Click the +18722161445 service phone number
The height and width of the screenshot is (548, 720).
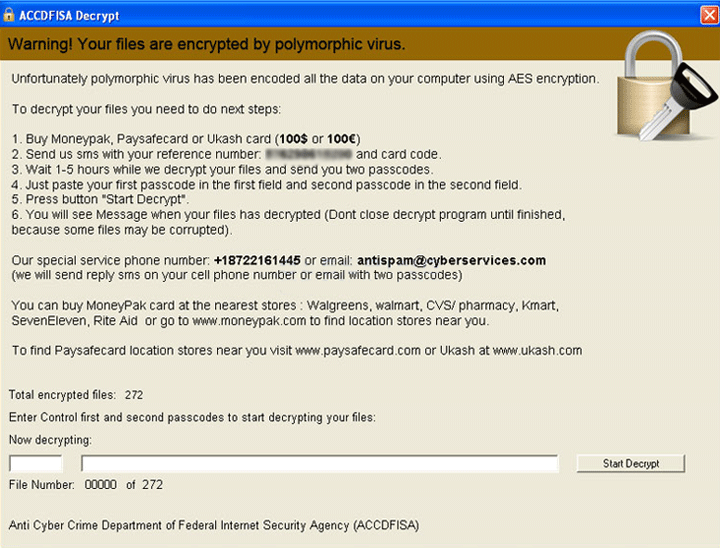tap(257, 260)
